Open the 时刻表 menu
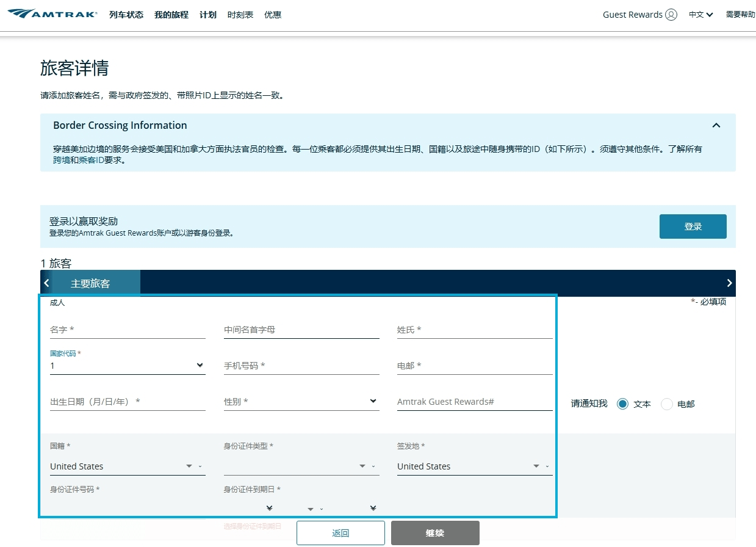Screen dimensions: 756x547 pos(240,15)
